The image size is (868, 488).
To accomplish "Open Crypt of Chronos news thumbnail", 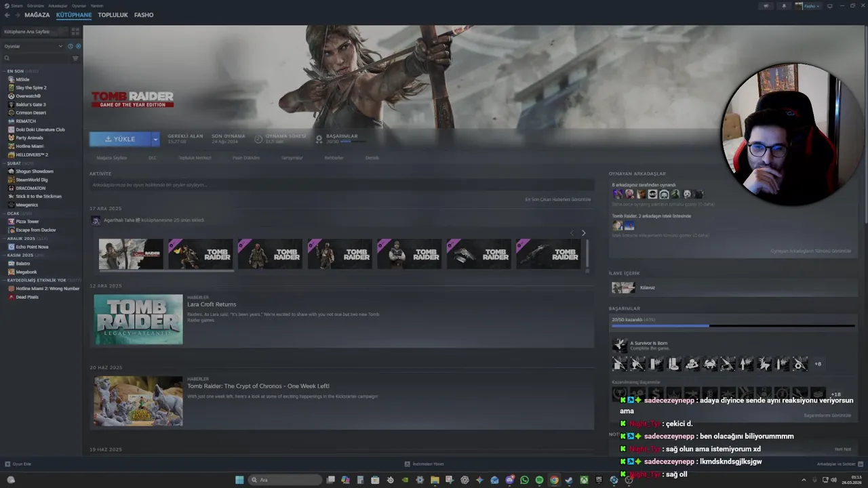I will click(138, 401).
